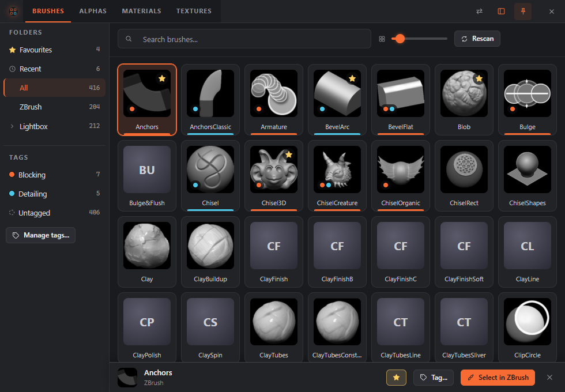Switch to the Materials tab
The image size is (565, 392).
point(141,11)
